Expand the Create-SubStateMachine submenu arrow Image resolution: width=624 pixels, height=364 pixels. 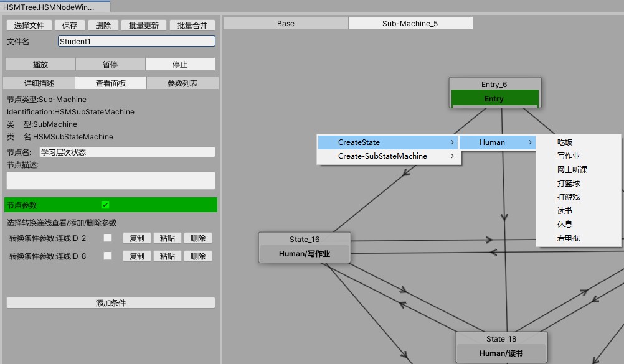click(x=452, y=156)
